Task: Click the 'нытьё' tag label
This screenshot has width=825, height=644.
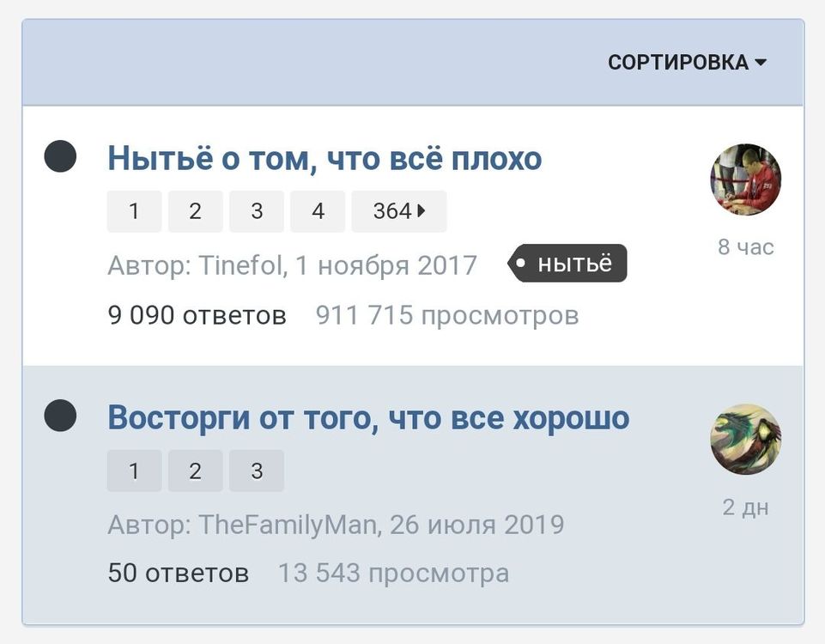Action: [x=568, y=264]
